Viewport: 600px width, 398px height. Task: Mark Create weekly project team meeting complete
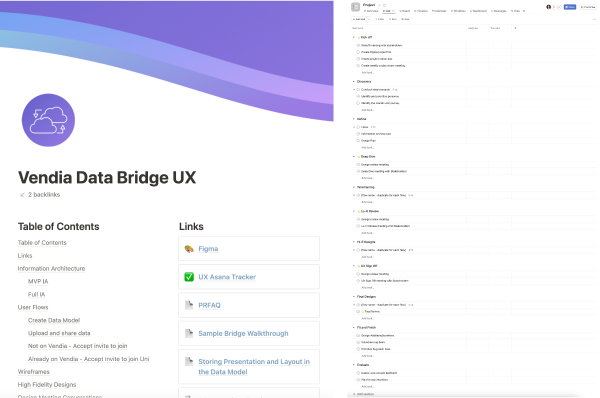(x=358, y=66)
